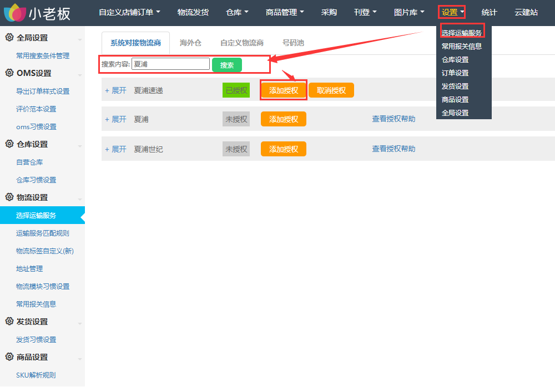Click the 搜索内容 text input field
555x392 pixels.
coord(170,64)
